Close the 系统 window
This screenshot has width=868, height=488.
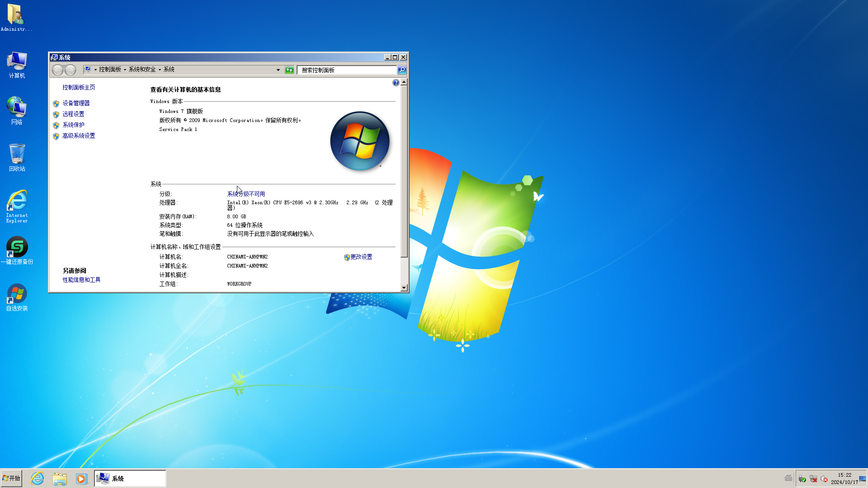tap(403, 57)
